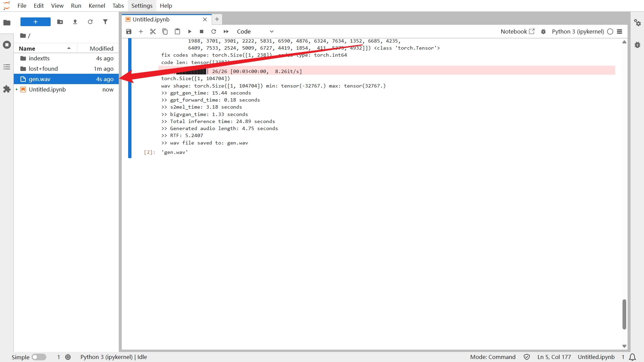
Task: Refresh the file browser list
Action: tap(90, 22)
